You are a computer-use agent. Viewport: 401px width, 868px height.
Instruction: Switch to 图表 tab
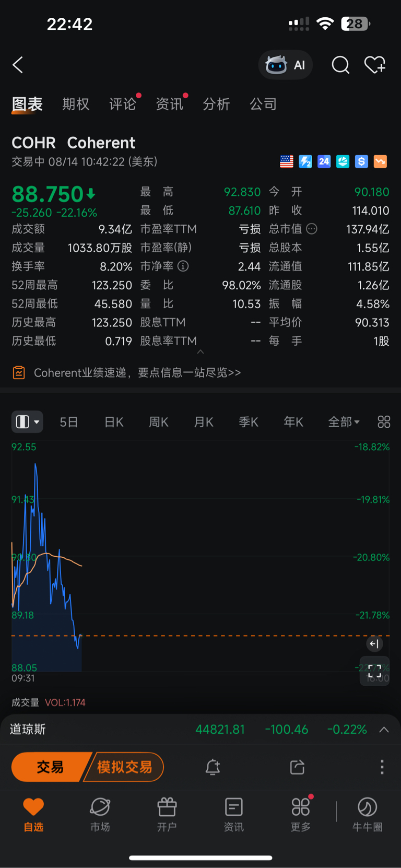click(x=27, y=104)
